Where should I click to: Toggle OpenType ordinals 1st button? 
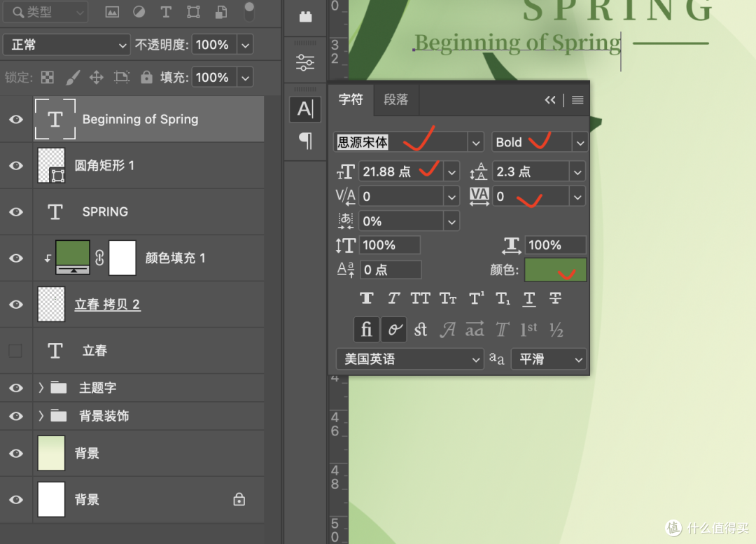[529, 330]
